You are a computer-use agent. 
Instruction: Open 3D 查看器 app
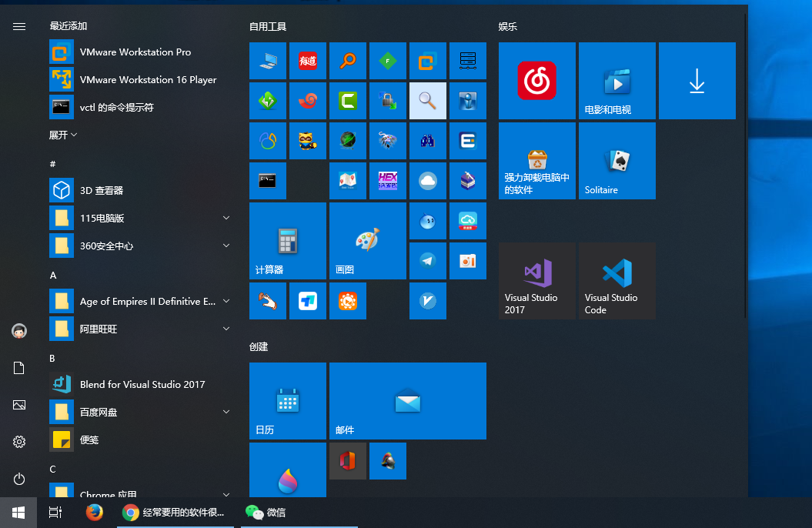[141, 190]
